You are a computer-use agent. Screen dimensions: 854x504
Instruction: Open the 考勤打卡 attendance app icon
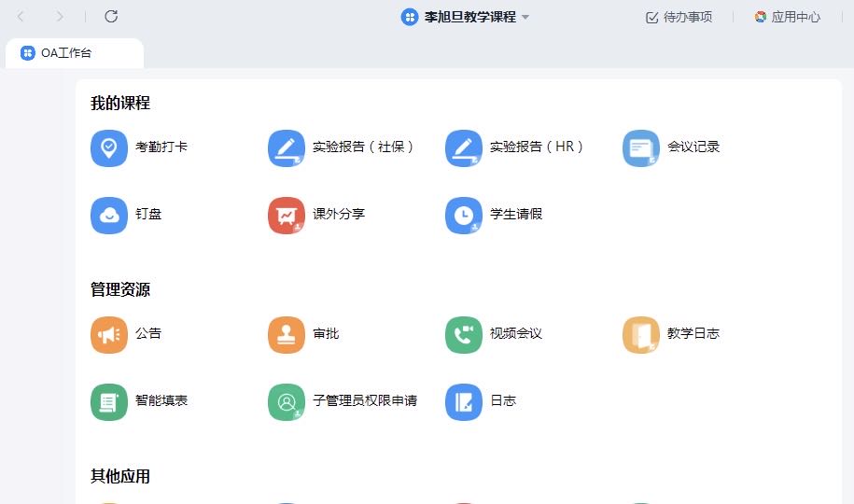click(x=109, y=148)
